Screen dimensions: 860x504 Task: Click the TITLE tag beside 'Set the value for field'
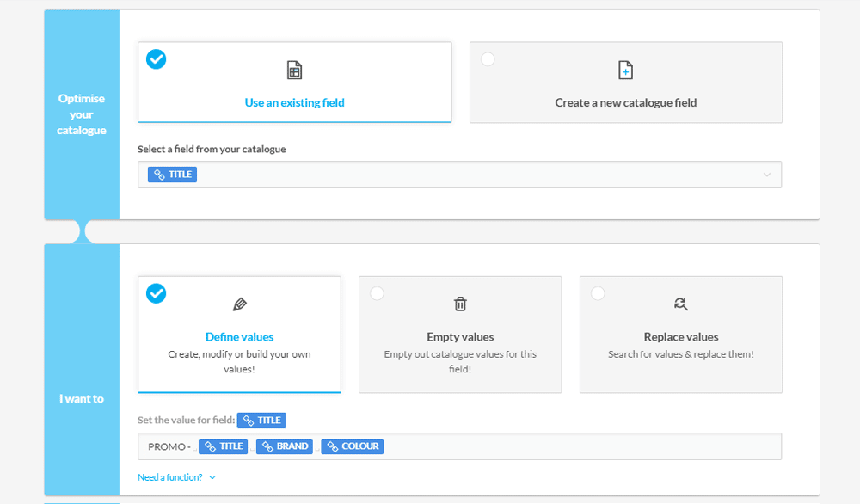point(261,421)
